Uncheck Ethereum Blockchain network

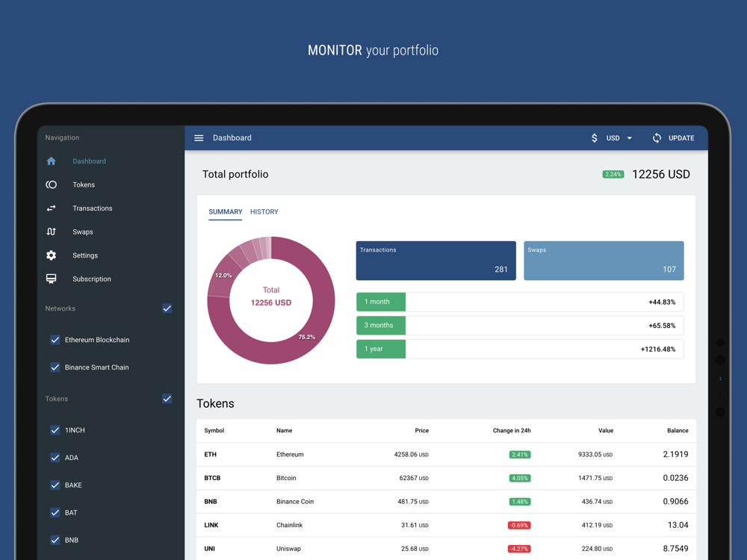[55, 340]
